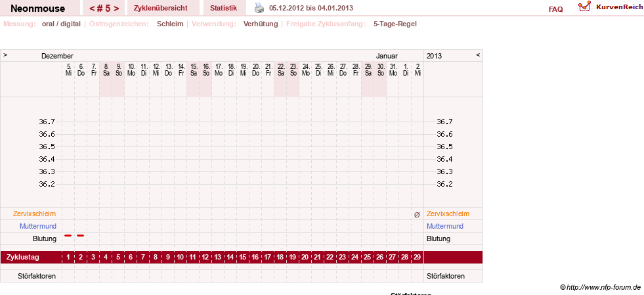The width and height of the screenshot is (644, 295).
Task: Click the right Zervixschleim label
Action: pos(448,214)
